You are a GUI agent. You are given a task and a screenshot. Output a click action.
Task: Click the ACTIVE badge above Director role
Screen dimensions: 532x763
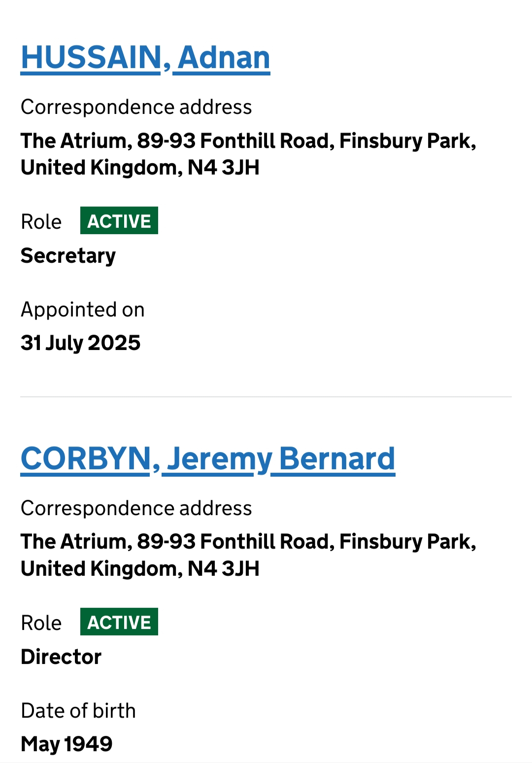point(119,622)
